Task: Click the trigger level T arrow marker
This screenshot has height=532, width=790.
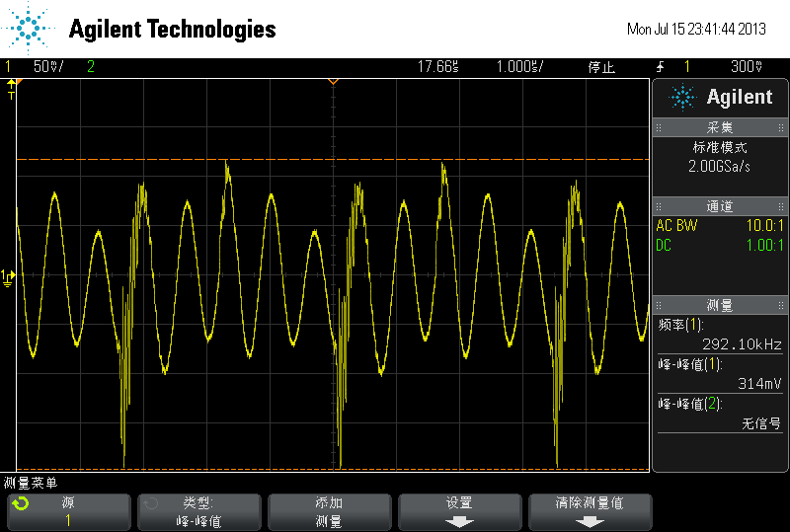Action: pyautogui.click(x=11, y=89)
